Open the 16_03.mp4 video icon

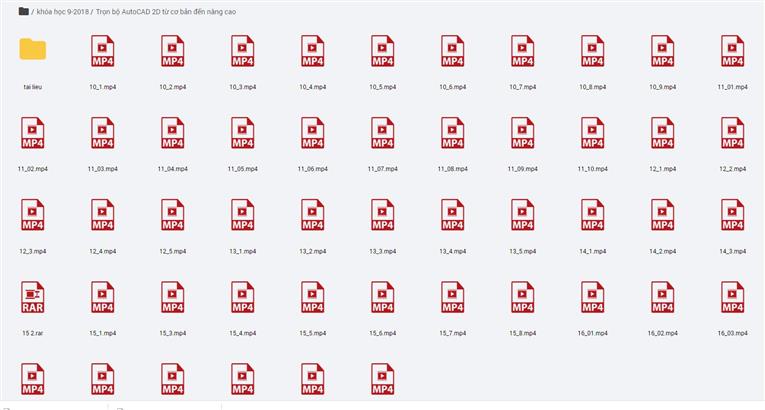[733, 296]
